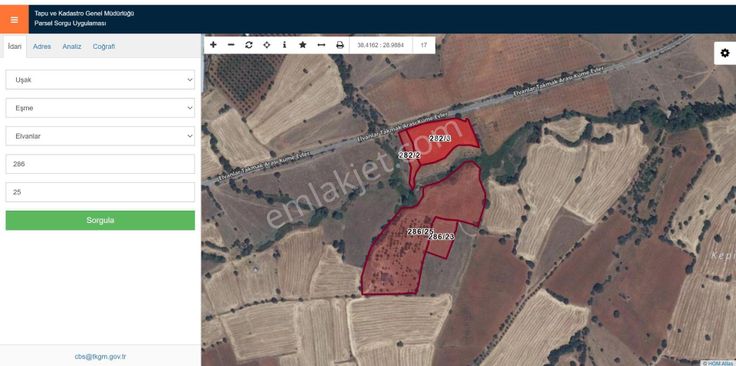Viewport: 736px width, 366px height.
Task: Click the green Sorgula button
Action: click(100, 220)
